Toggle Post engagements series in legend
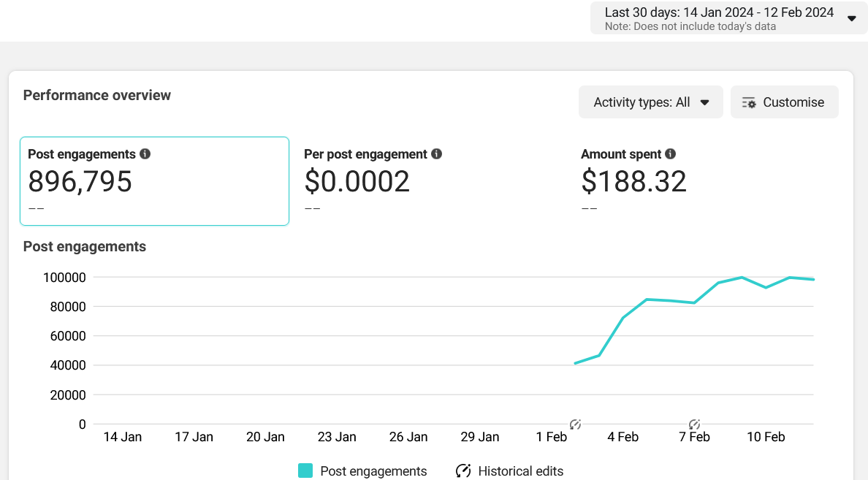The height and width of the screenshot is (480, 868). pyautogui.click(x=362, y=471)
